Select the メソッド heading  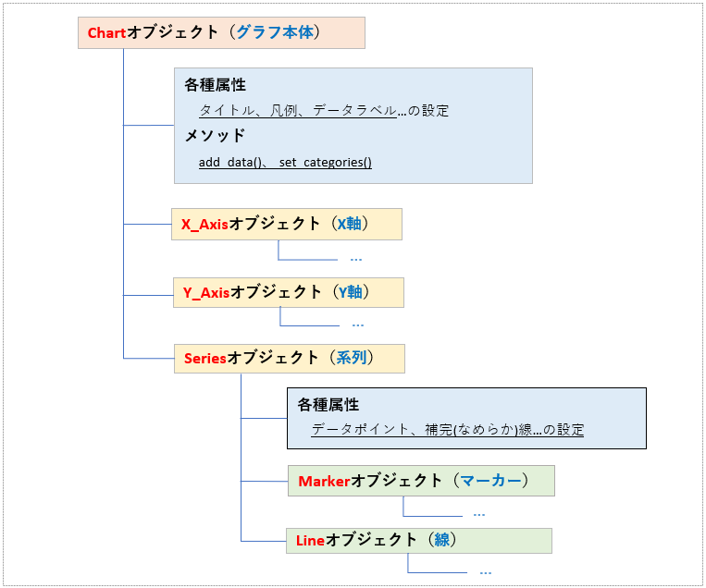(215, 136)
